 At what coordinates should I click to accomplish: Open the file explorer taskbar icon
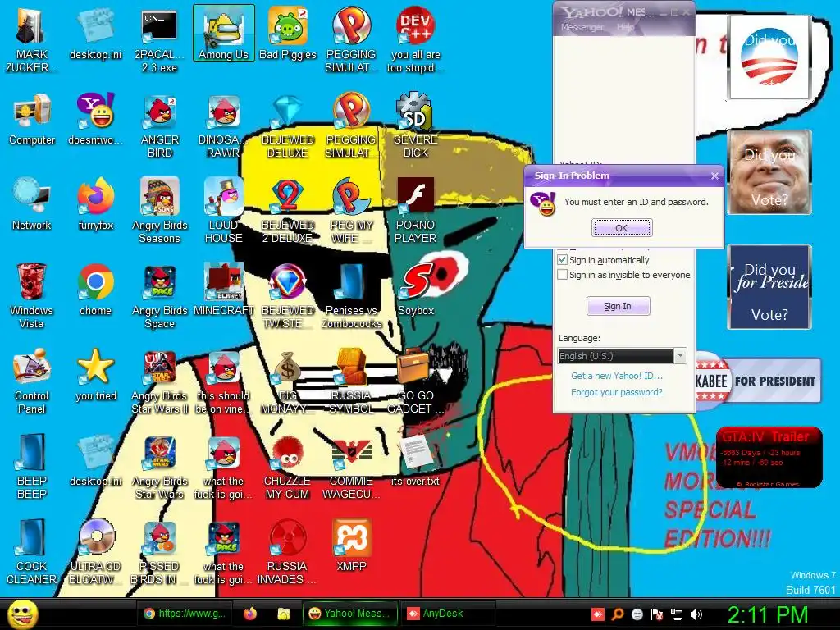pyautogui.click(x=283, y=614)
